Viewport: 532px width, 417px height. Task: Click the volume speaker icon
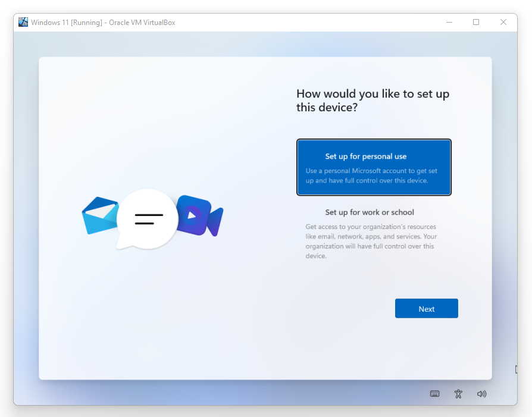481,394
